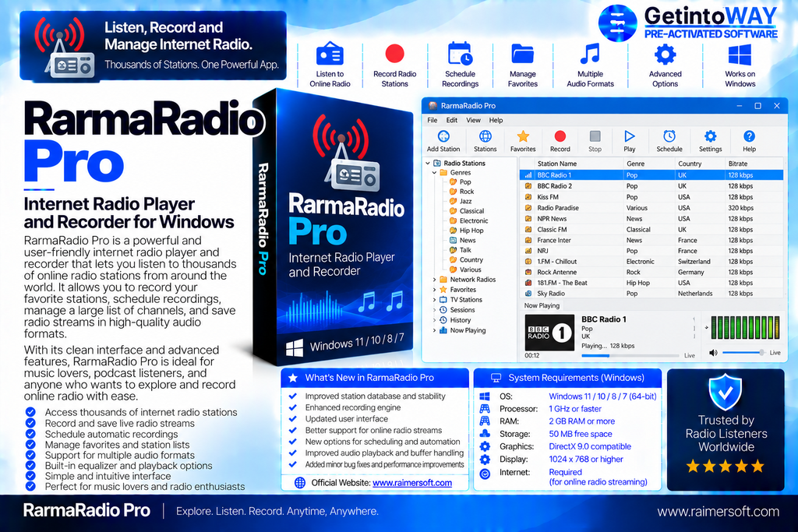The width and height of the screenshot is (798, 532).
Task: Open the Stations globe toolbar button
Action: coord(485,136)
